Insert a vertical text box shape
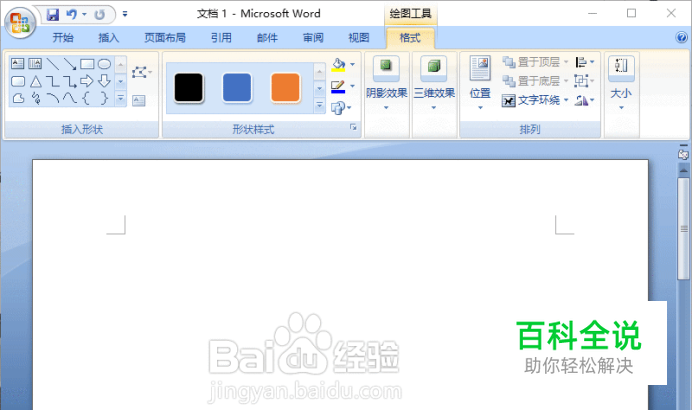This screenshot has height=410, width=692. [35, 64]
